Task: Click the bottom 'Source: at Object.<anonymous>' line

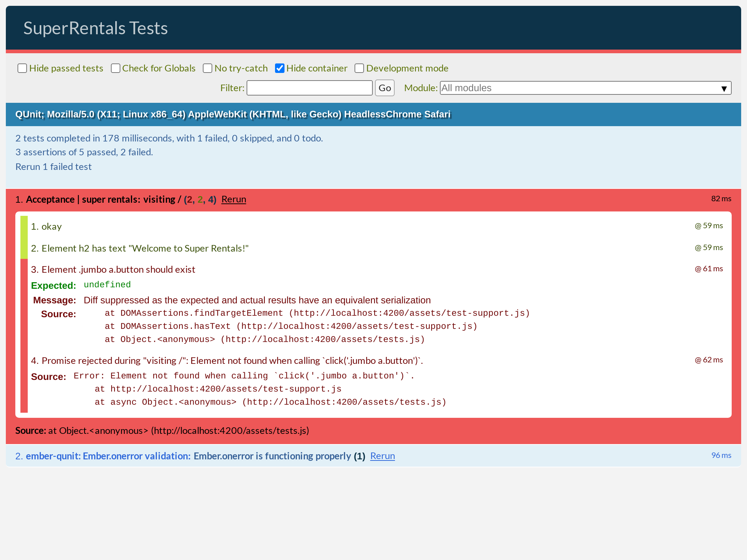Action: 162,431
